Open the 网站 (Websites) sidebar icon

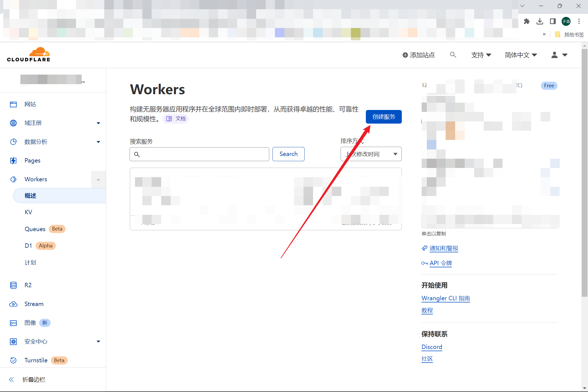pyautogui.click(x=13, y=104)
